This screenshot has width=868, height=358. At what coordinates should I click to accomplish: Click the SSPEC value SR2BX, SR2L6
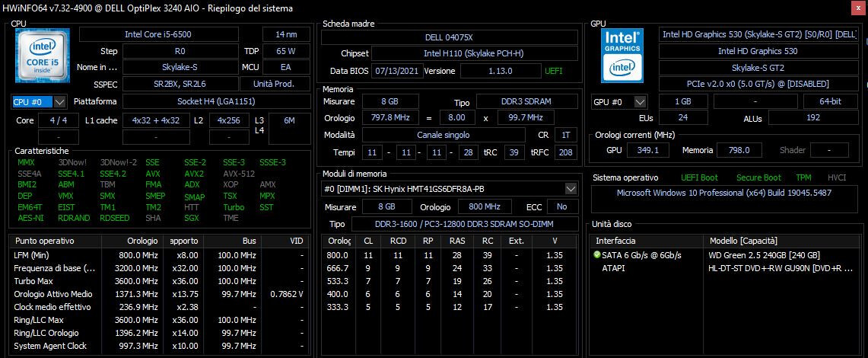point(180,84)
